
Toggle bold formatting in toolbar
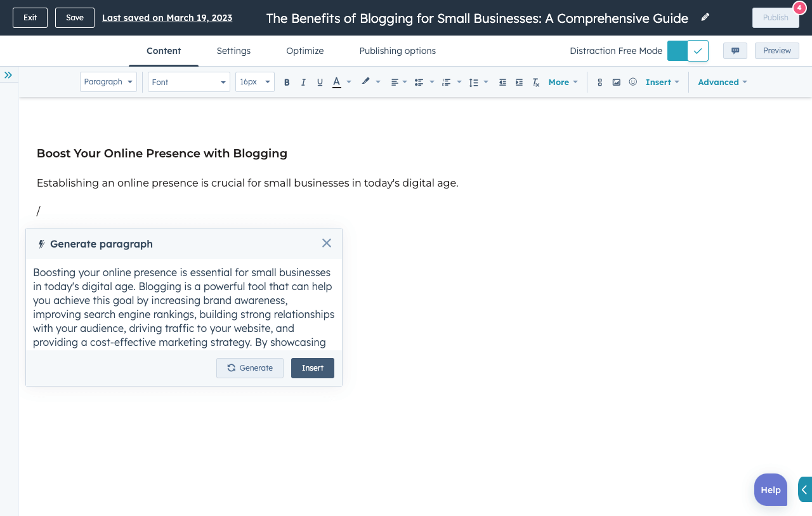point(287,83)
